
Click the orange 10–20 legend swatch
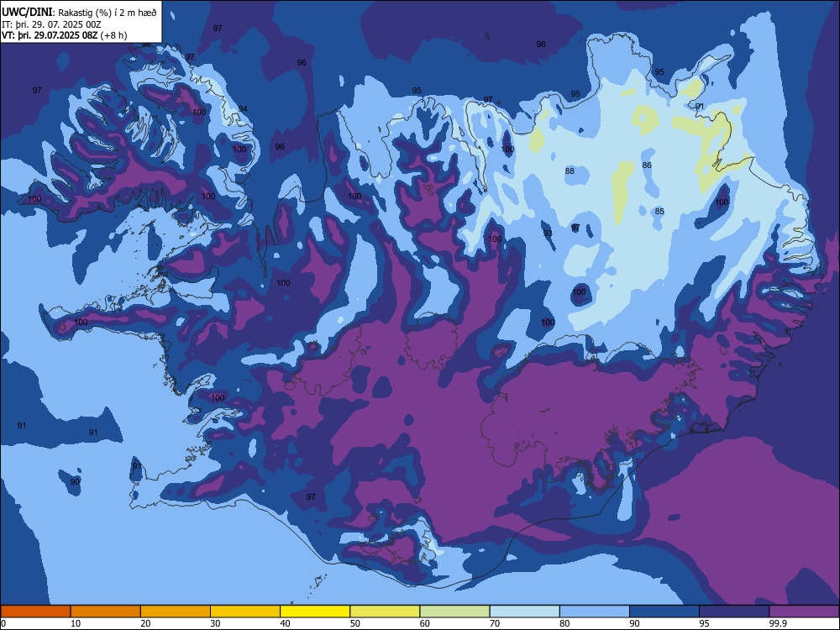pyautogui.click(x=106, y=612)
